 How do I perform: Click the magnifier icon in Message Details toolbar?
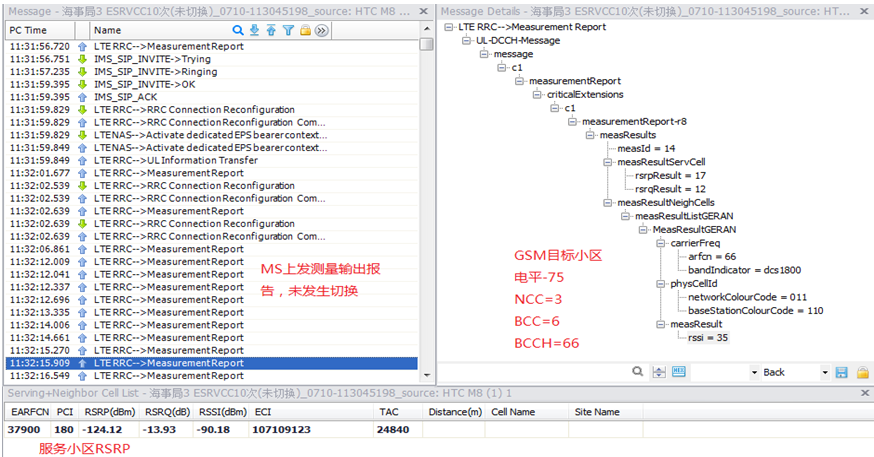637,372
